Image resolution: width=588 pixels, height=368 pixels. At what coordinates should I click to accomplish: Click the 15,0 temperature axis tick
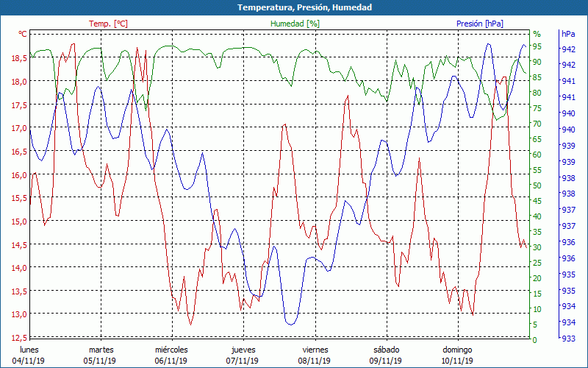coord(19,222)
